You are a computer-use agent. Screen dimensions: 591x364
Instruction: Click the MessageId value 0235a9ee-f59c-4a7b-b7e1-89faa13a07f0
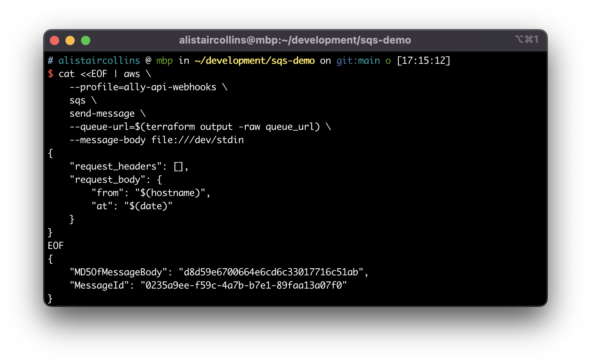(x=244, y=285)
